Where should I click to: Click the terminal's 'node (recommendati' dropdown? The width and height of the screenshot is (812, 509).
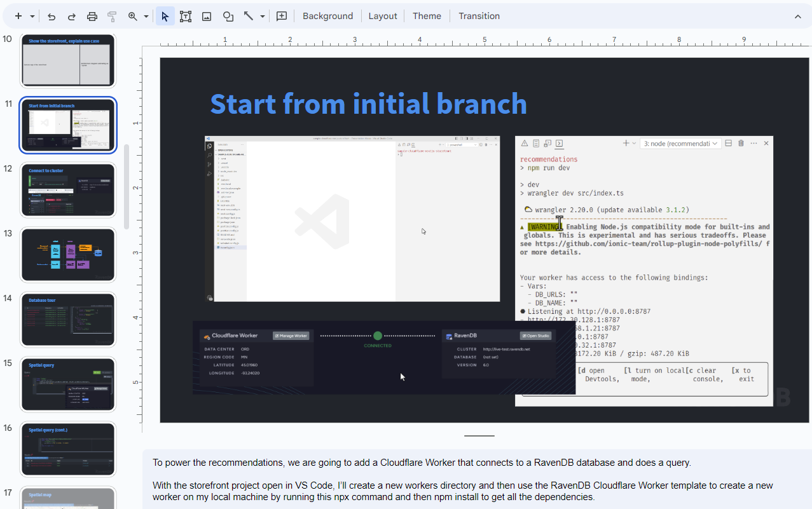coord(680,144)
